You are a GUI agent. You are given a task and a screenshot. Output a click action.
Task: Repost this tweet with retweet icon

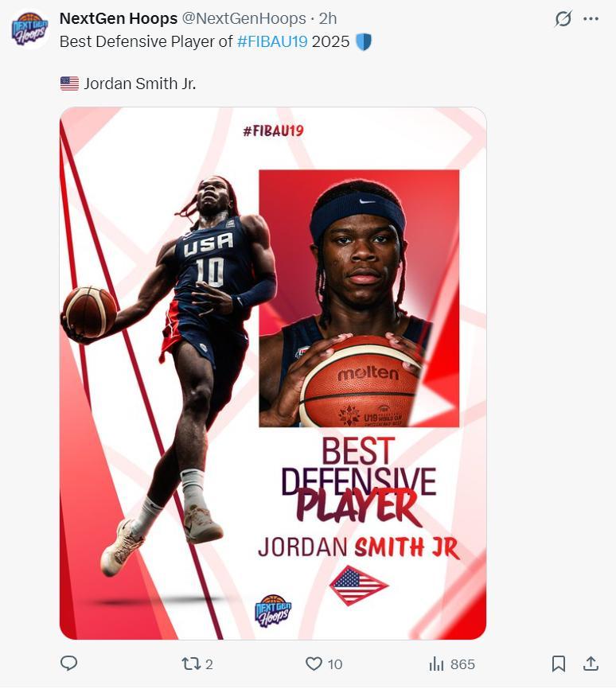coord(191,664)
